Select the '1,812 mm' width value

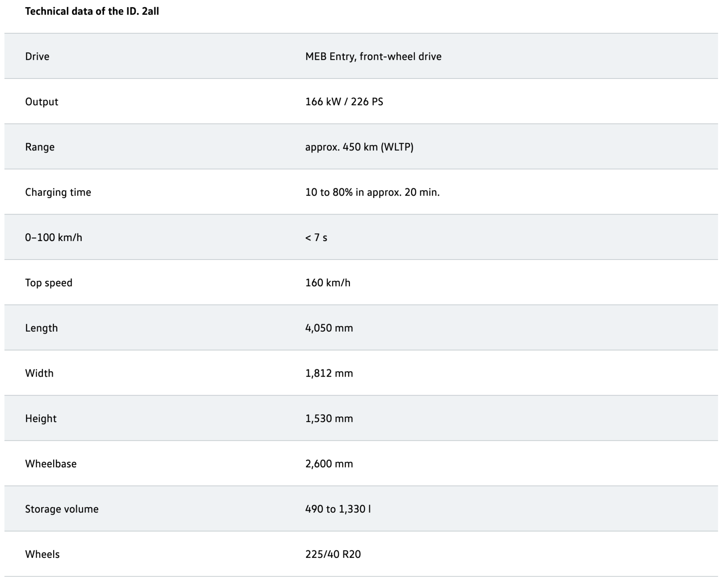tap(329, 373)
